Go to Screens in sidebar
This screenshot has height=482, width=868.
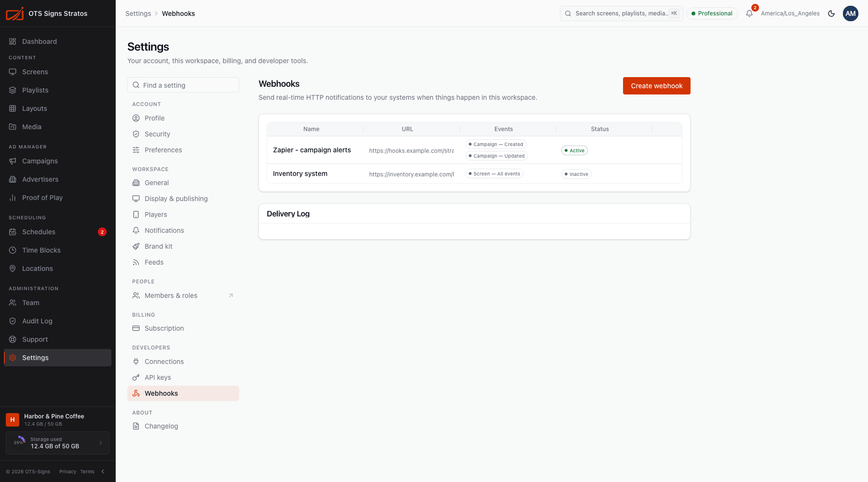pos(57,72)
